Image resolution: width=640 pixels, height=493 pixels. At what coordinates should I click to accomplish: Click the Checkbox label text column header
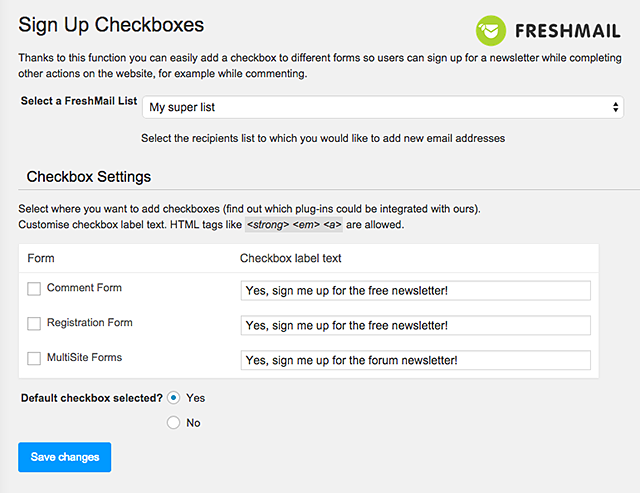point(290,258)
